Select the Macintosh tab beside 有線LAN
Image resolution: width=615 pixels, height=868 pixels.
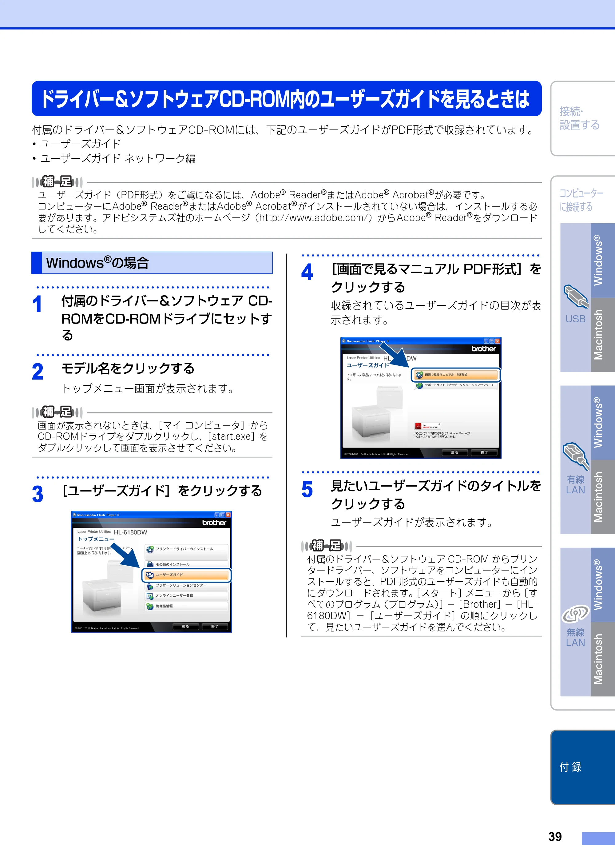(x=603, y=497)
